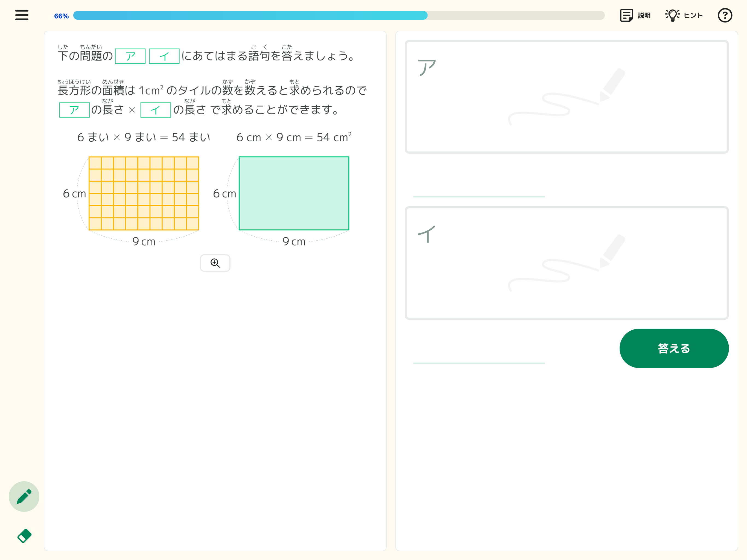
Task: Select the eraser tool
Action: tap(24, 536)
